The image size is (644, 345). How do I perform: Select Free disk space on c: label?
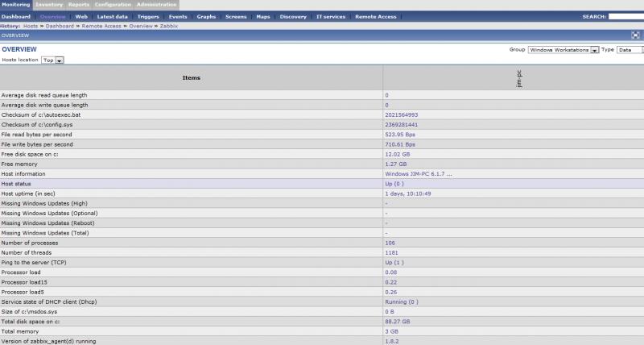30,154
